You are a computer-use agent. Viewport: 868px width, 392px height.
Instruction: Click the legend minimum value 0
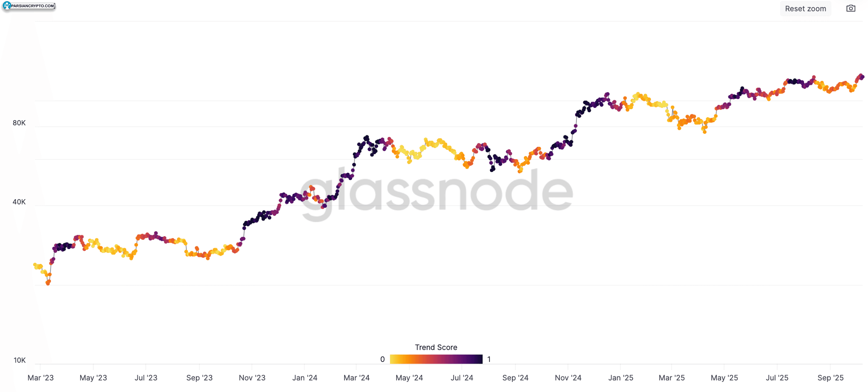point(382,359)
